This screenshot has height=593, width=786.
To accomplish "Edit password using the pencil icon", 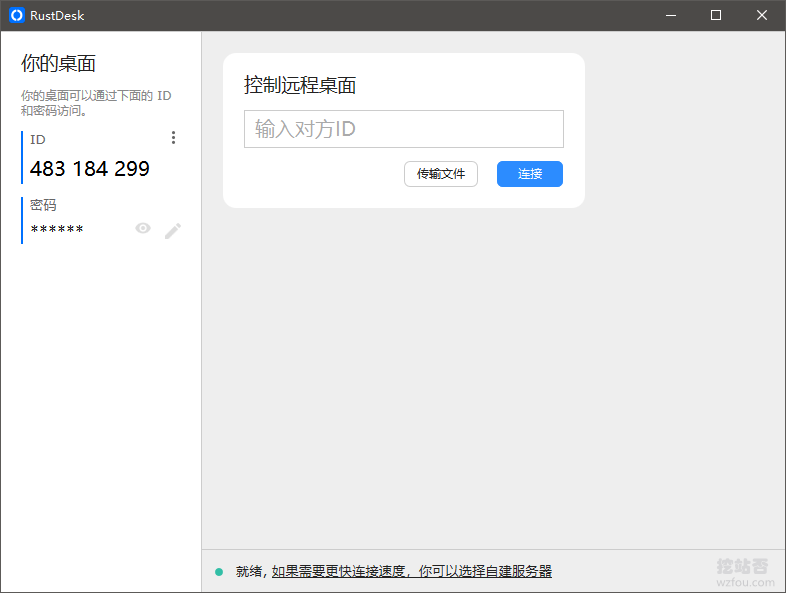I will [173, 231].
